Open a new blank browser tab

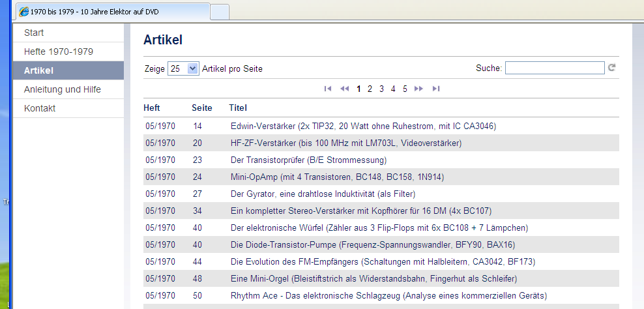[220, 12]
